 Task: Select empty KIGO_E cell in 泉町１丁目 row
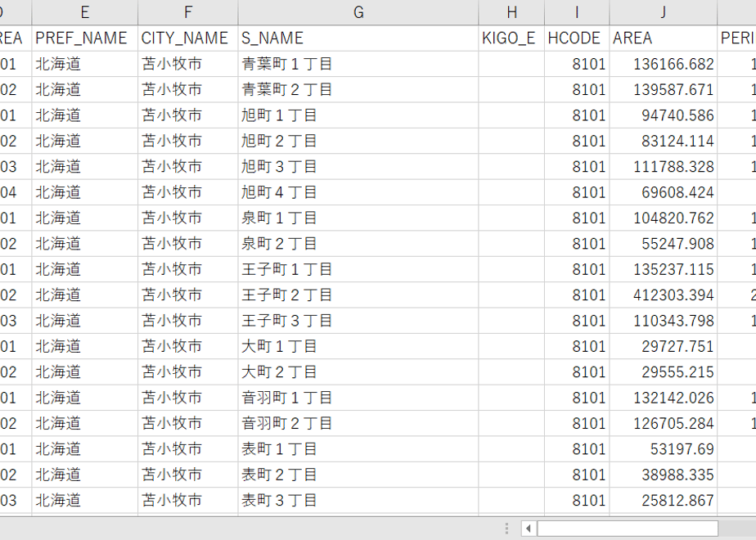511,218
